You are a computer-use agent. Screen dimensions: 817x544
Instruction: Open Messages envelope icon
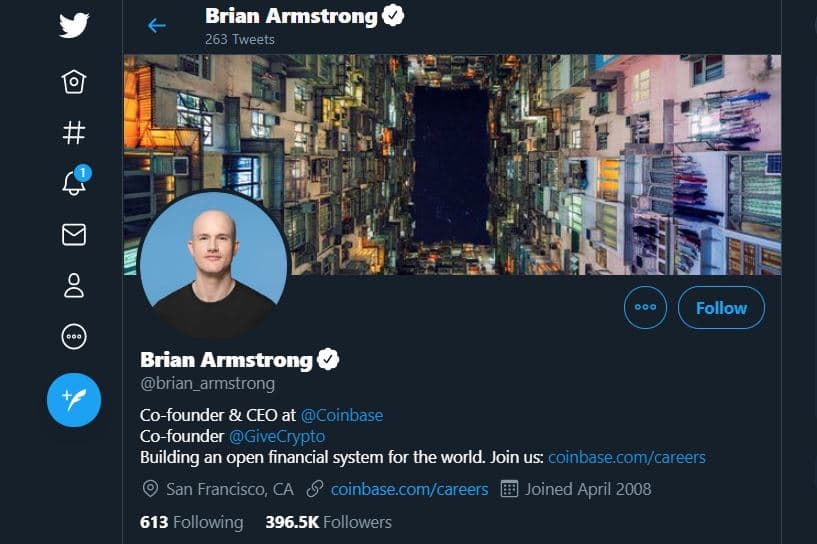pyautogui.click(x=74, y=234)
